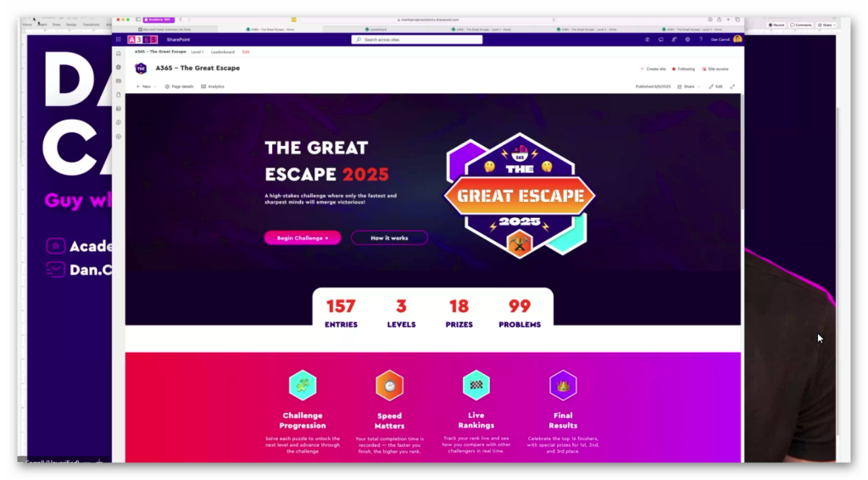Image resolution: width=868 pixels, height=480 pixels.
Task: Open Page details
Action: [x=180, y=87]
